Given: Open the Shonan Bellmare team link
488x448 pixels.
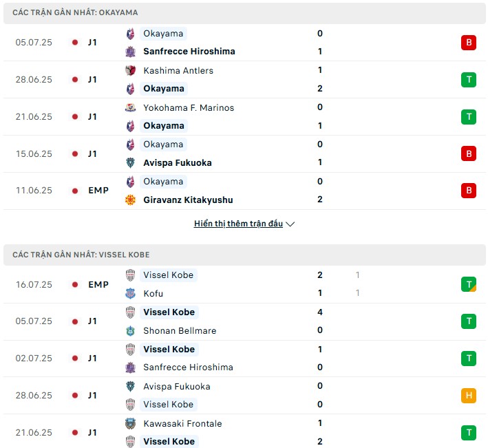Looking at the screenshot, I should coord(180,331).
